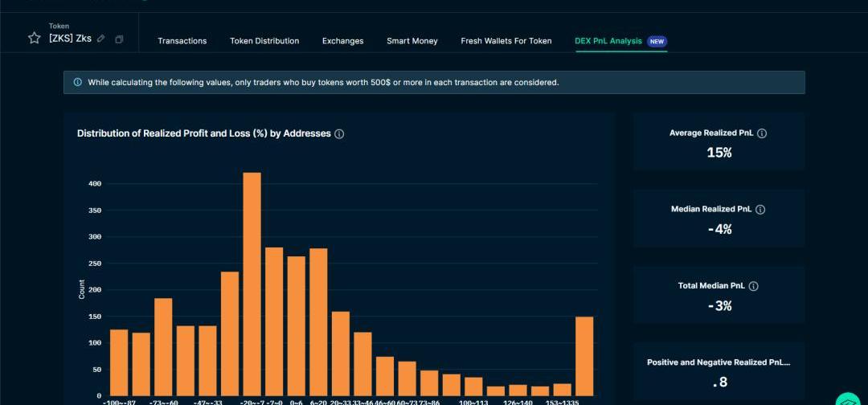Open info tooltip beside the distribution chart title
This screenshot has width=868, height=405.
[x=339, y=134]
